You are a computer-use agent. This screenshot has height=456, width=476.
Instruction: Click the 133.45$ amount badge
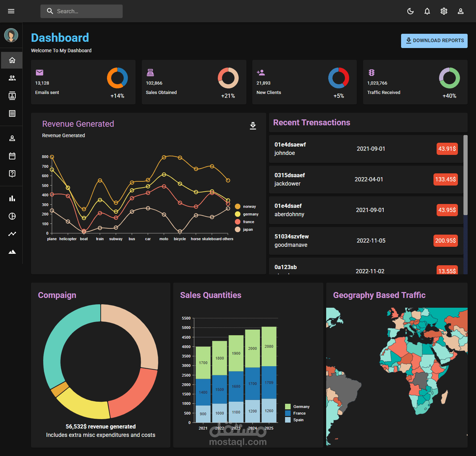(x=446, y=179)
